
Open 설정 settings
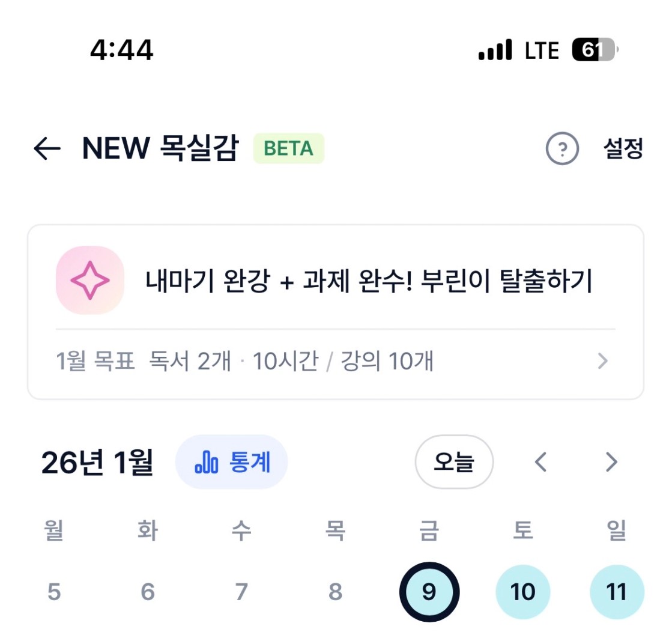[x=623, y=148]
